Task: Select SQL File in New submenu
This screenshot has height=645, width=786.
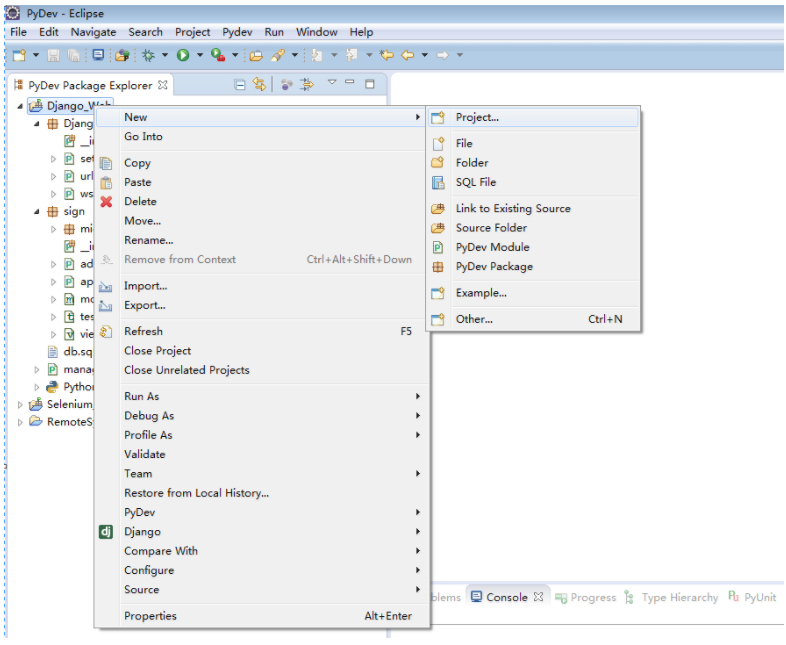Action: 533,182
